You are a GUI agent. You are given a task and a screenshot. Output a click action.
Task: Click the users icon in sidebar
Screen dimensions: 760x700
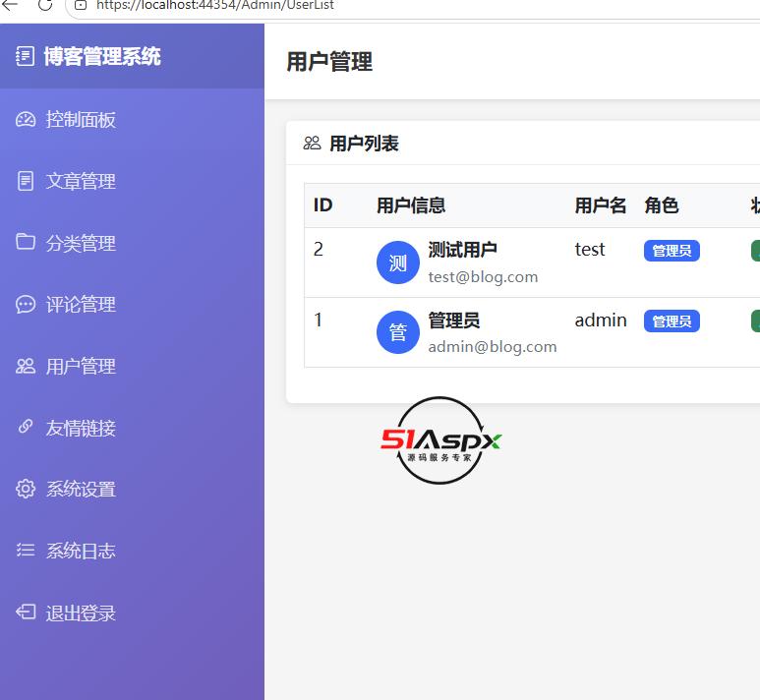pyautogui.click(x=26, y=366)
